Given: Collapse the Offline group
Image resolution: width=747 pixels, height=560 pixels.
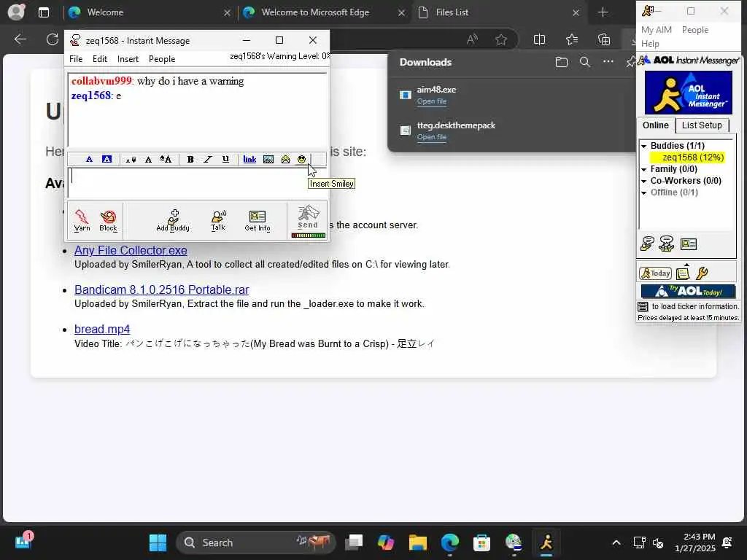Looking at the screenshot, I should pyautogui.click(x=643, y=192).
